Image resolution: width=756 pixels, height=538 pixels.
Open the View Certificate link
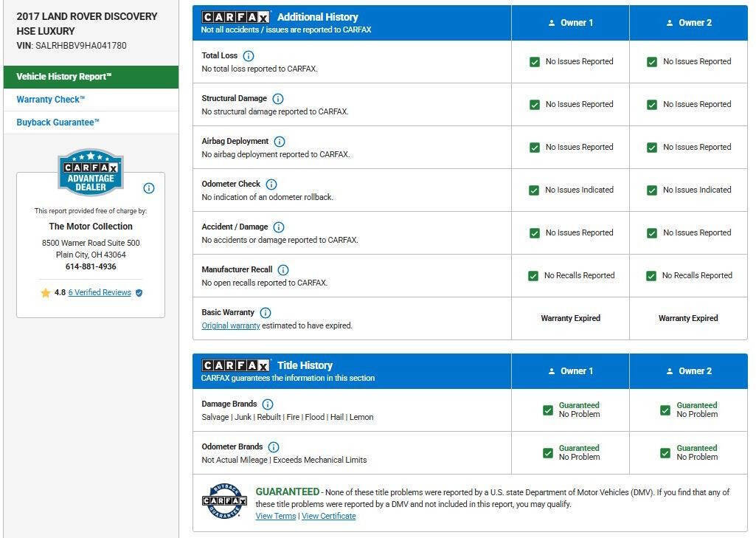point(328,516)
